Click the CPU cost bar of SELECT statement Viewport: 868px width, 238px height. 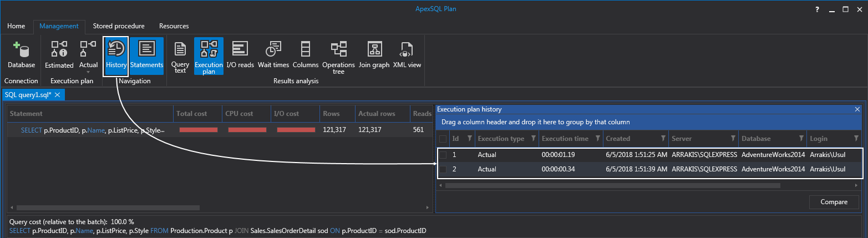click(247, 130)
